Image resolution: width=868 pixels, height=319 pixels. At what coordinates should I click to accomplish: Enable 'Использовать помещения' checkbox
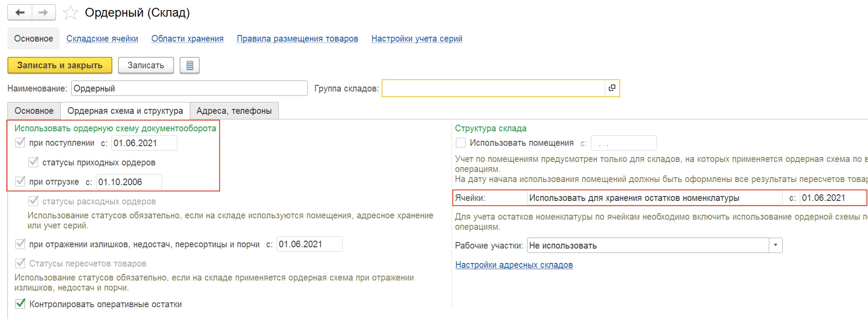click(460, 143)
